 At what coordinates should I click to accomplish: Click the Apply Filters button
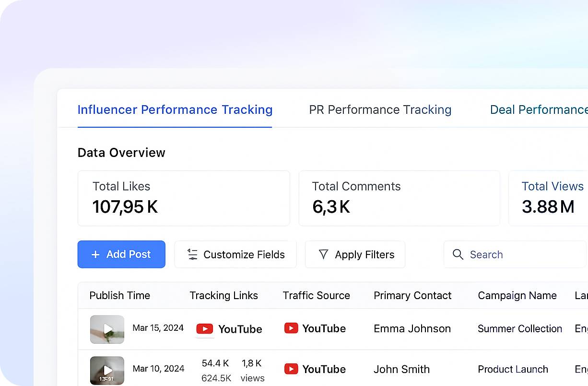(355, 254)
